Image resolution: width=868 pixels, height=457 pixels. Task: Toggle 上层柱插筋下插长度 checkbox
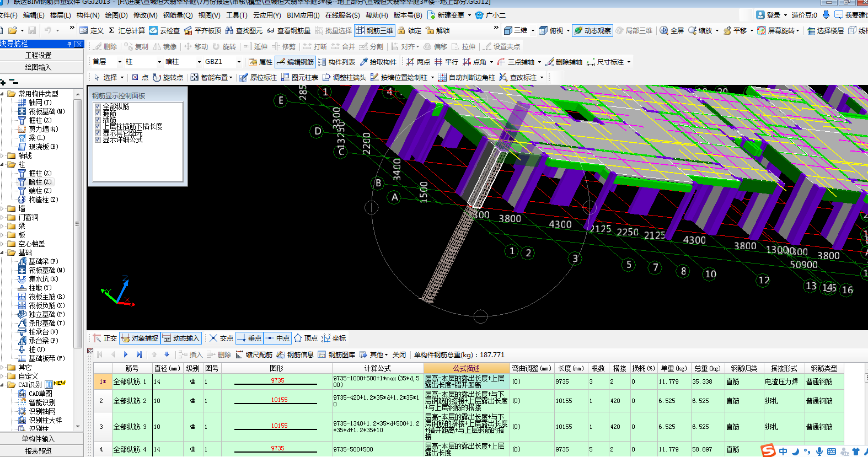click(x=98, y=126)
